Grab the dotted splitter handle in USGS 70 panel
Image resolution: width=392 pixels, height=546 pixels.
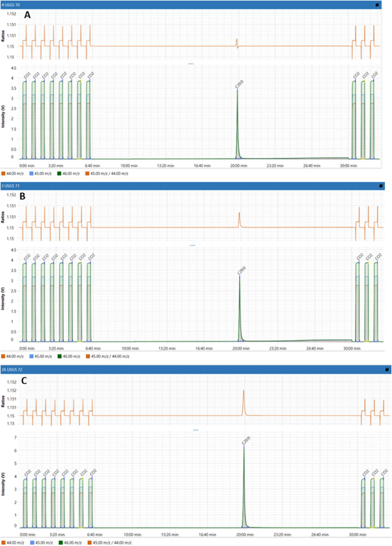pos(191,64)
